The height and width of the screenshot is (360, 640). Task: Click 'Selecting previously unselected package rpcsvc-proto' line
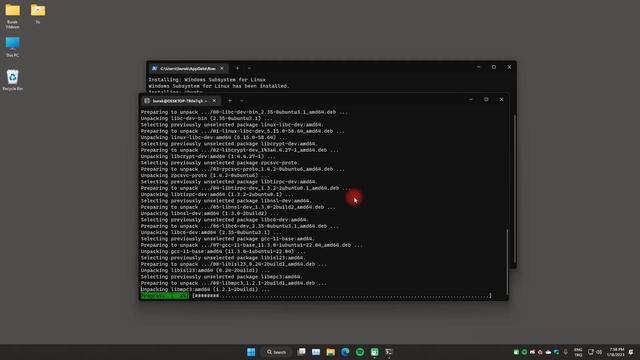pos(220,162)
